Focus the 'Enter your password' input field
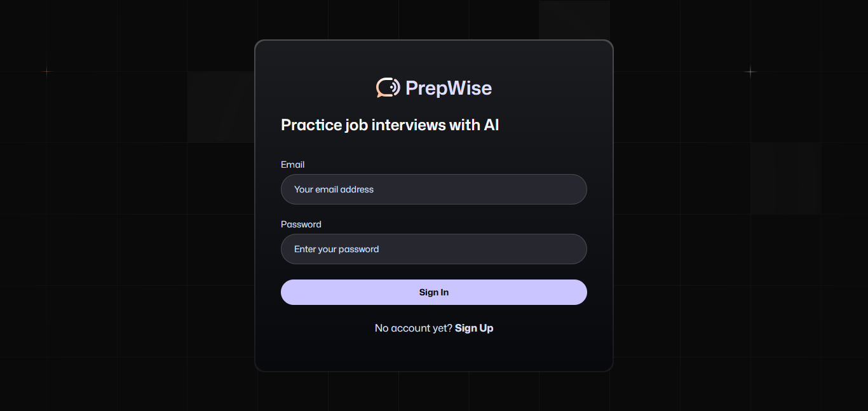 [x=434, y=249]
